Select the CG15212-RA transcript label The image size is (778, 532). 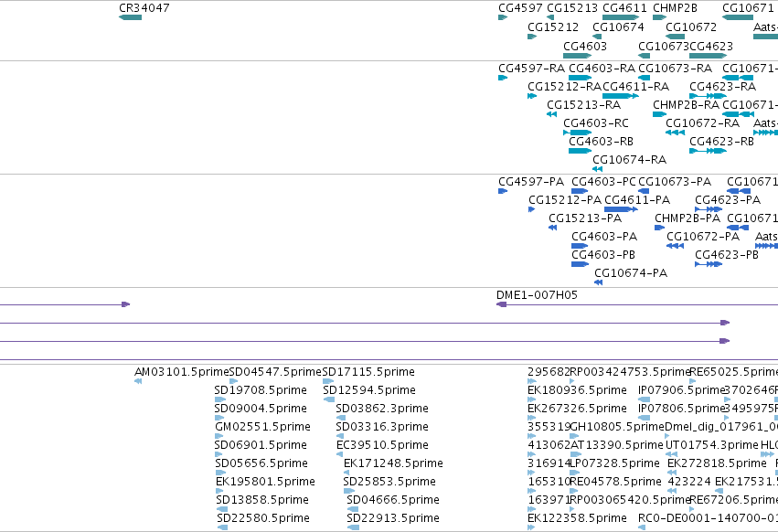click(564, 86)
